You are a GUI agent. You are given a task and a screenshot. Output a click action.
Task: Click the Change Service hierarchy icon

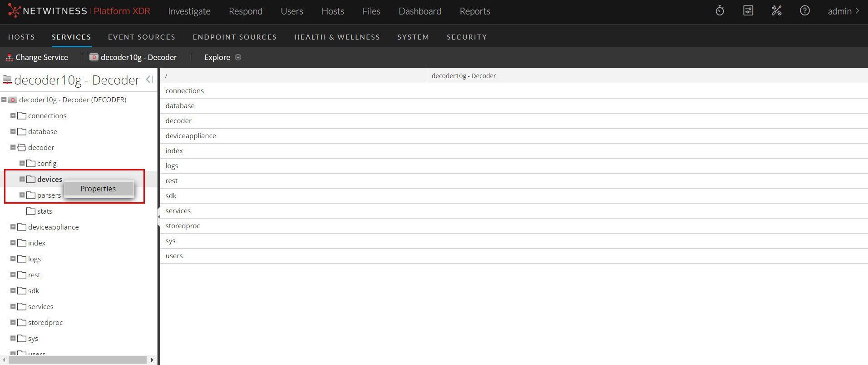(x=9, y=58)
